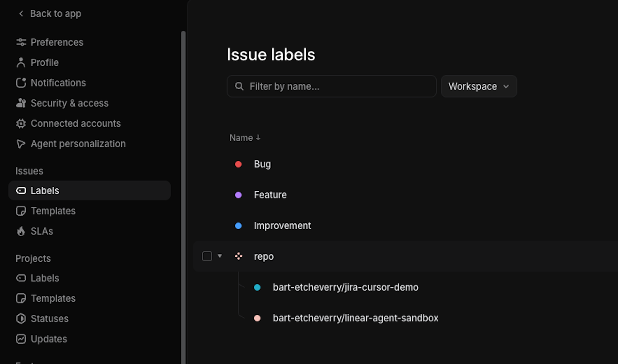The image size is (618, 364).
Task: Click the purple Feature color dot
Action: click(x=238, y=195)
